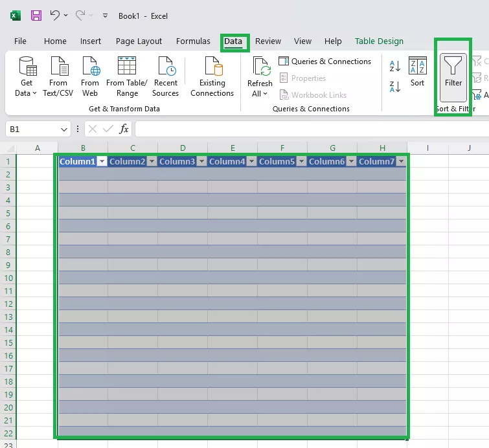Open Column2 filter dropdown
The height and width of the screenshot is (448, 489).
(x=152, y=161)
